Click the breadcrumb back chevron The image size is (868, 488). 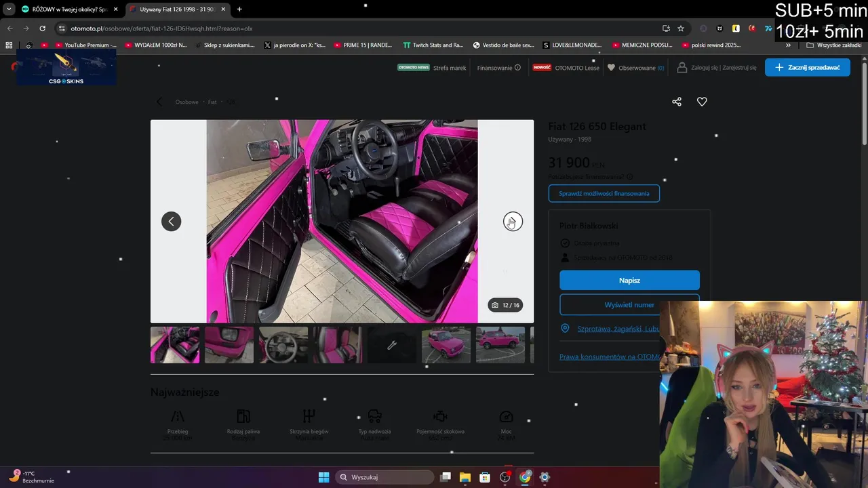point(160,102)
